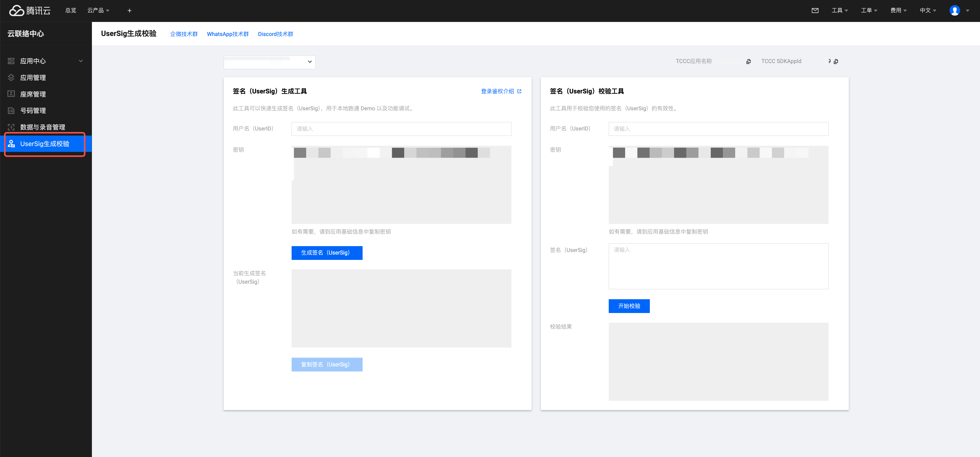Open the 中文 language dropdown
980x457 pixels.
pyautogui.click(x=927, y=11)
